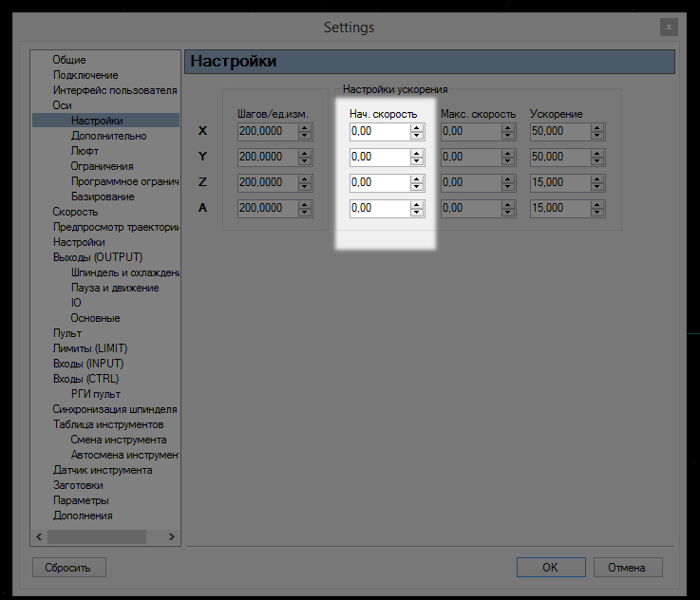Image resolution: width=700 pixels, height=600 pixels.
Task: Increase X axis steps-per-unit with up arrow
Action: (x=305, y=127)
